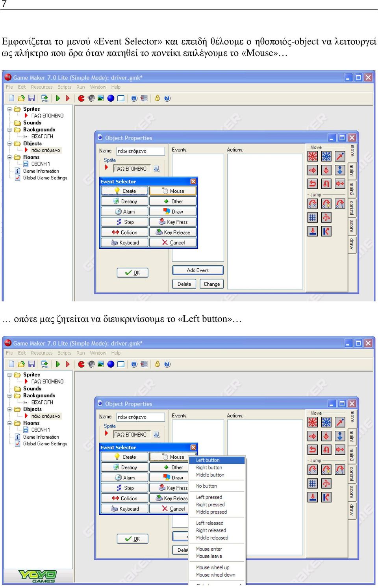Choose Right button from the Mouse submenu
378x588 pixels.
[x=217, y=467]
